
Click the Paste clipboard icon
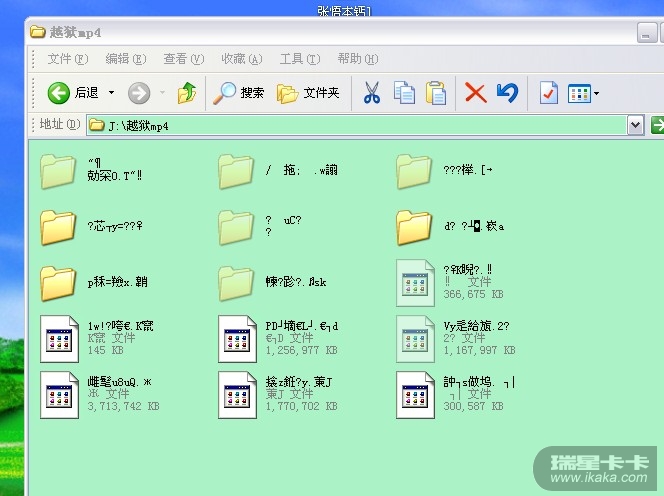[x=436, y=93]
